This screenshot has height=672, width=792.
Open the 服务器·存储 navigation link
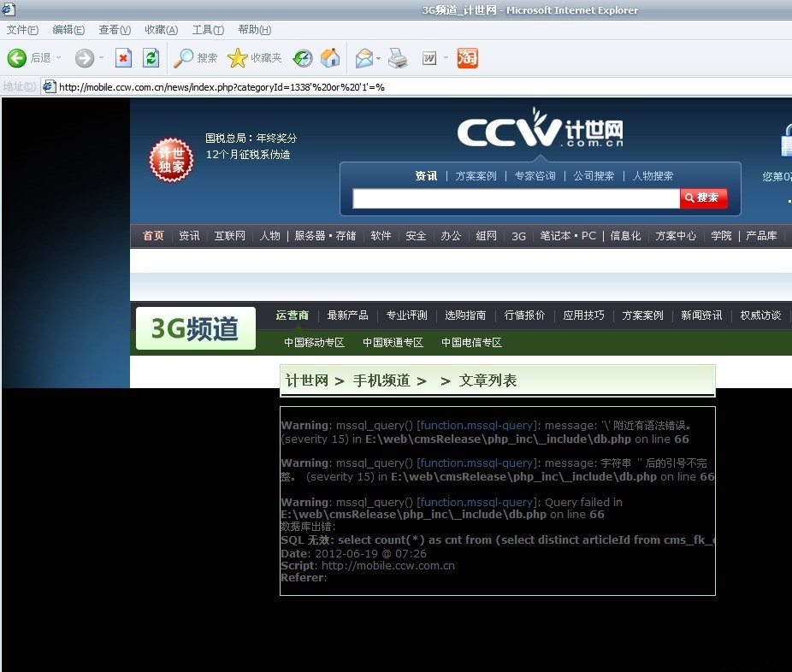(325, 236)
